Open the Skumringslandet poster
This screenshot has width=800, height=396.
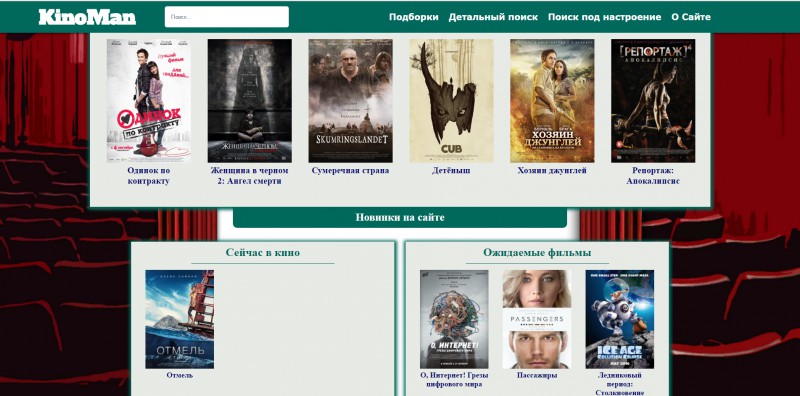tap(351, 101)
